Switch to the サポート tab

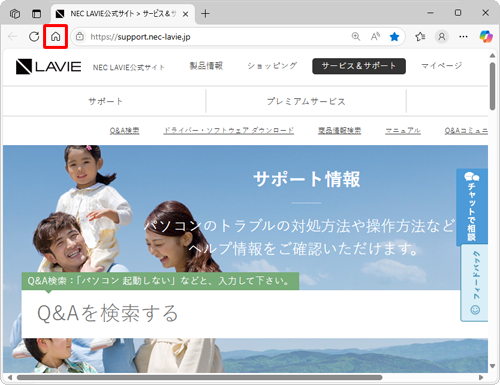coord(105,101)
